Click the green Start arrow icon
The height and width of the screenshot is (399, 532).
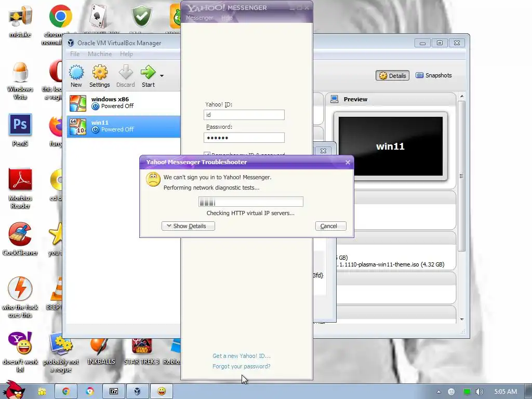click(x=148, y=72)
